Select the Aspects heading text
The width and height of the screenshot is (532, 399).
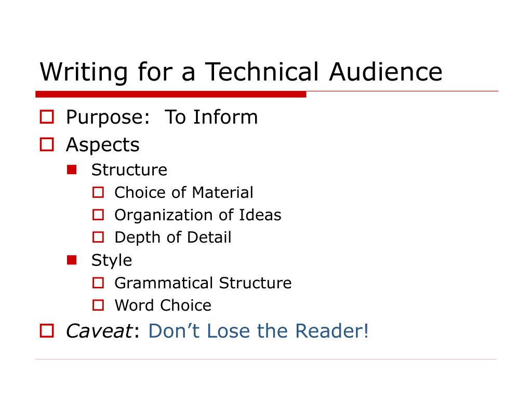coord(102,145)
